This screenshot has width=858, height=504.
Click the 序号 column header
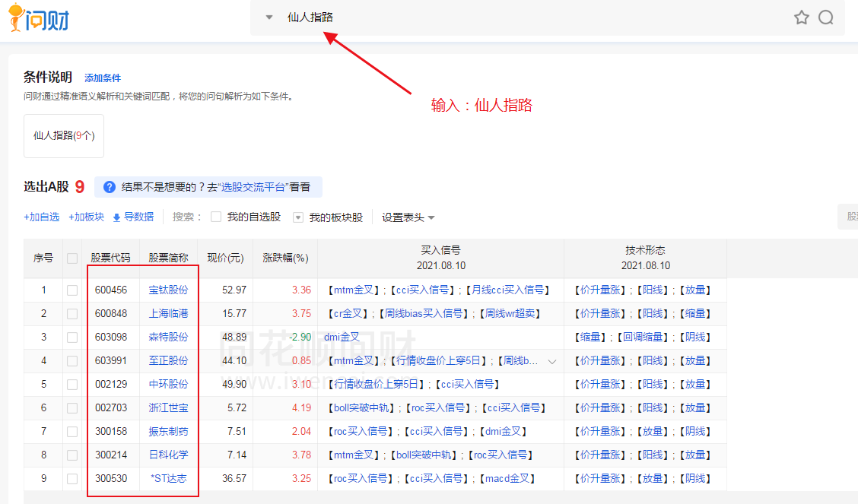point(43,258)
